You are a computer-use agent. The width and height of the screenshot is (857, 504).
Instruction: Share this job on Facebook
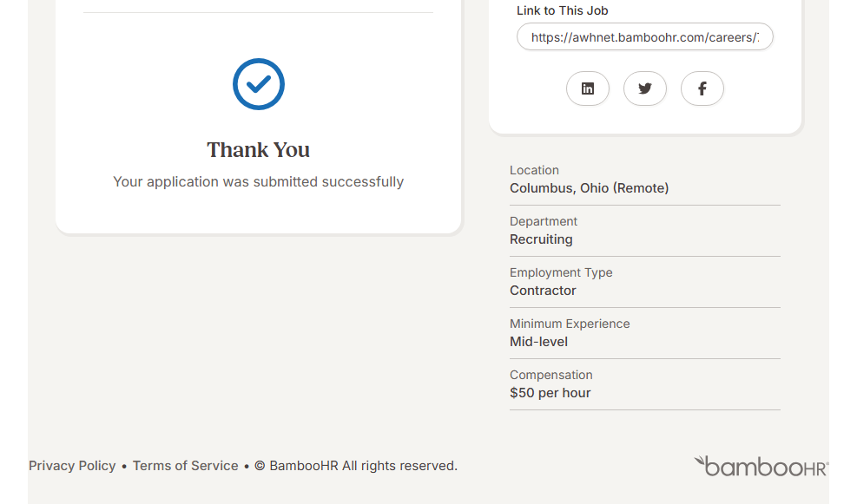(702, 88)
